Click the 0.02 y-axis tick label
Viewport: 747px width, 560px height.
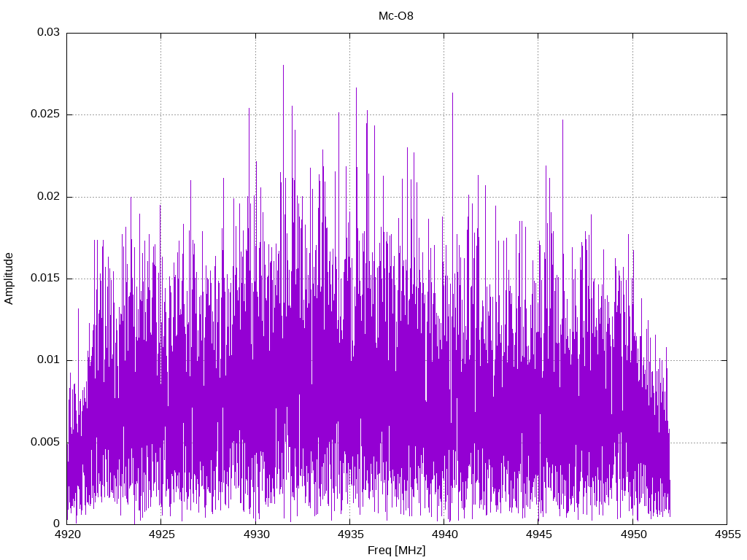[x=49, y=196]
